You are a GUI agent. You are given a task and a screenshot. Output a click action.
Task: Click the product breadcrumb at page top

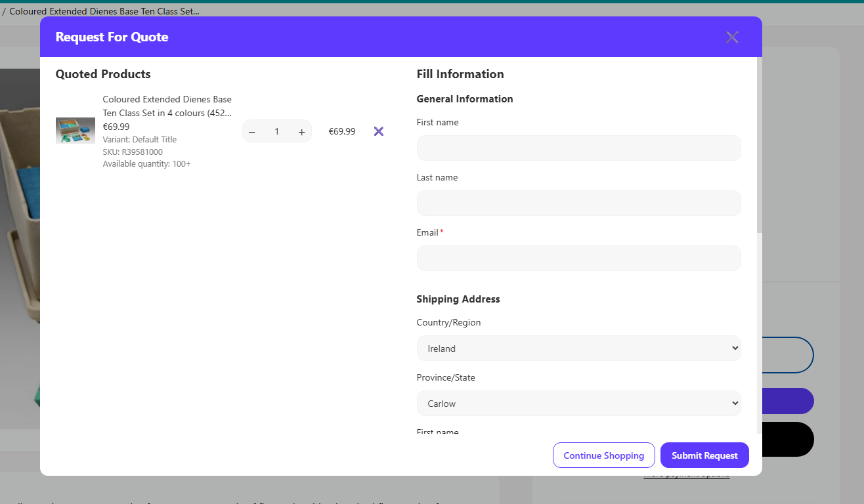click(x=104, y=11)
